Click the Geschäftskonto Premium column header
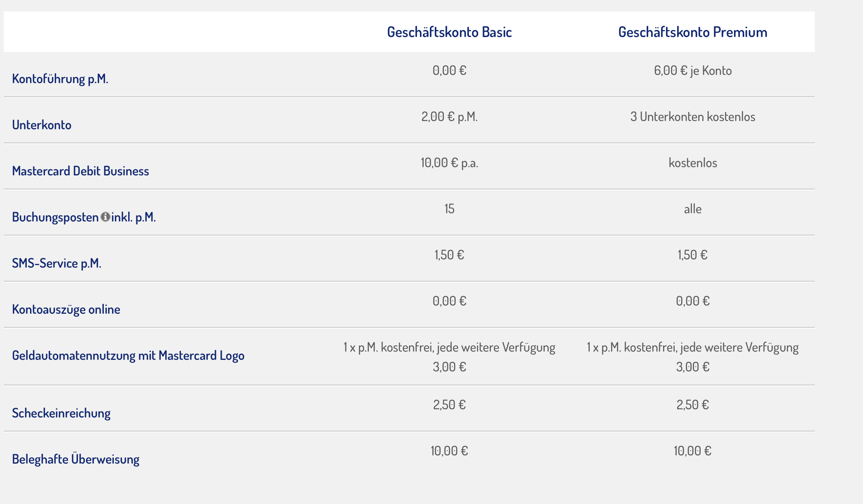 click(692, 32)
